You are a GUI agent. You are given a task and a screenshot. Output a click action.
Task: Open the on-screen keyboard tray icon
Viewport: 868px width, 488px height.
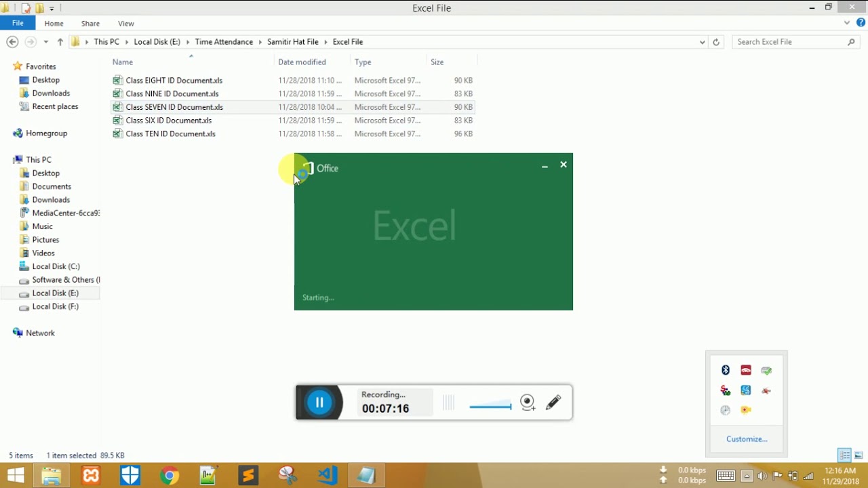click(x=726, y=476)
